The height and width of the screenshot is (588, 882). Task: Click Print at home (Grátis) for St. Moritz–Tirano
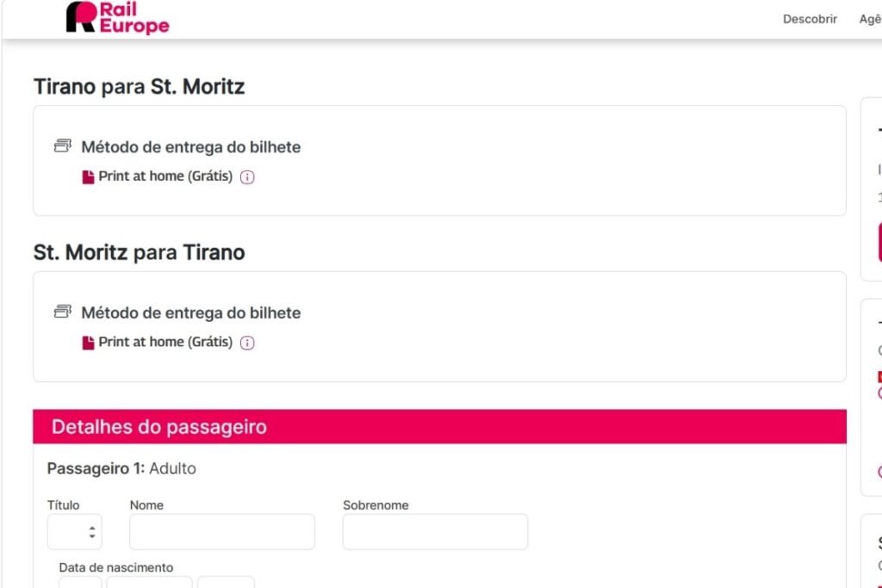[x=165, y=342]
